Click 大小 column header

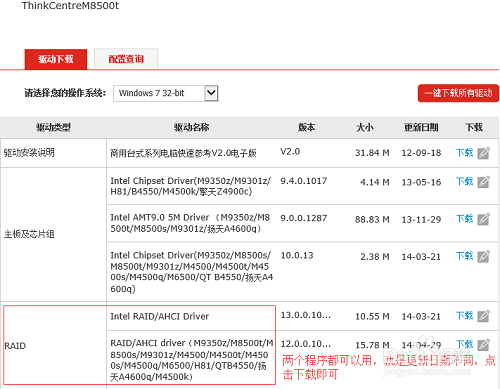pos(365,127)
